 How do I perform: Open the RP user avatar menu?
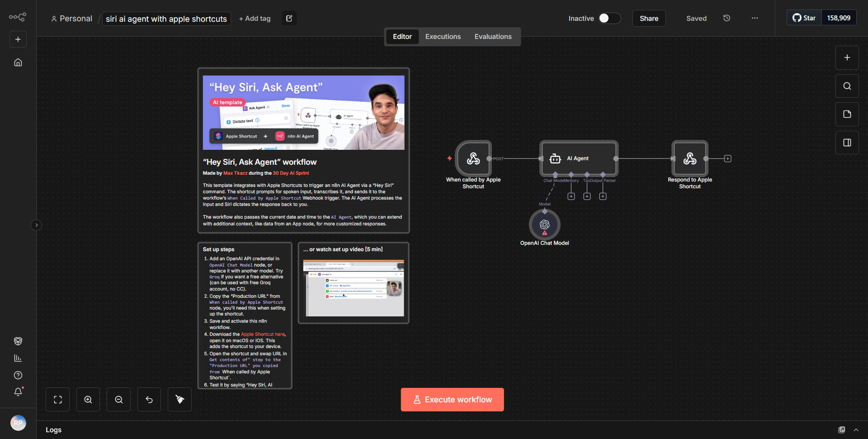[x=18, y=423]
